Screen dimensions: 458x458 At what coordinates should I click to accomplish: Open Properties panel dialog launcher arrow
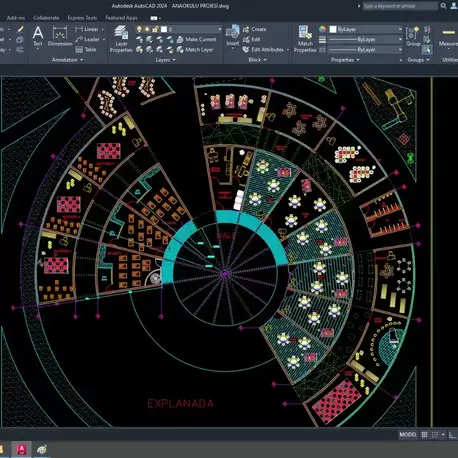click(400, 60)
